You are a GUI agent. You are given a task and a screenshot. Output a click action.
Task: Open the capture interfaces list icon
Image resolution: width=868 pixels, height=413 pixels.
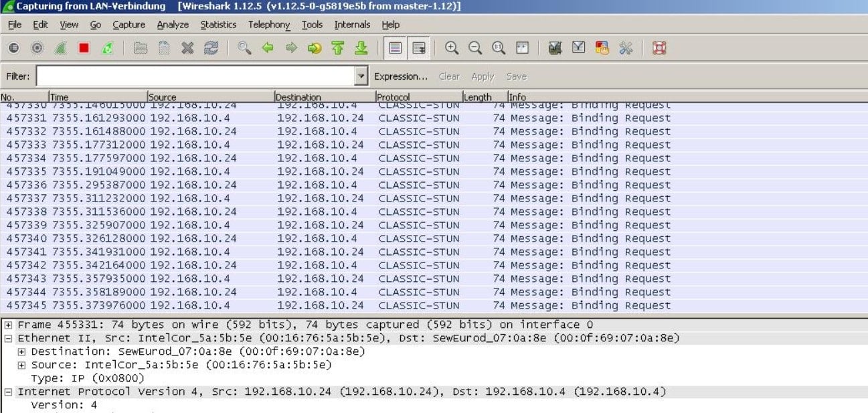tap(13, 48)
